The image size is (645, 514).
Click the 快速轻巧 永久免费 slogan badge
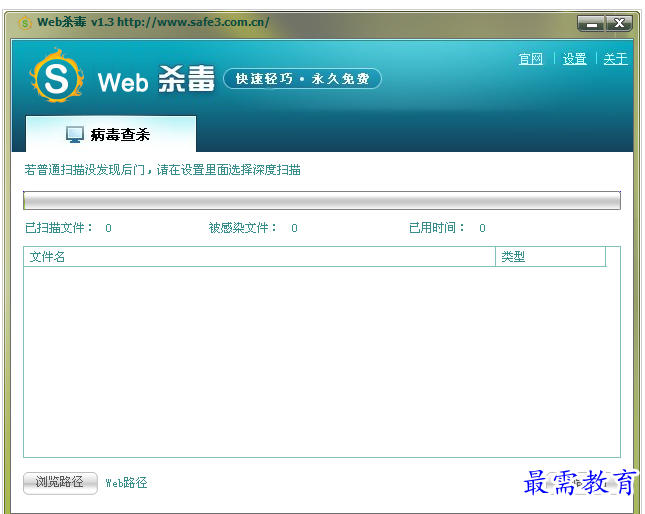pyautogui.click(x=302, y=79)
